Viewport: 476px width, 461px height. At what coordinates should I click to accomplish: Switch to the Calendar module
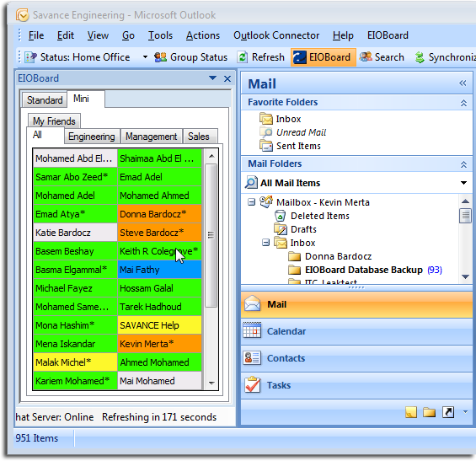pos(356,331)
